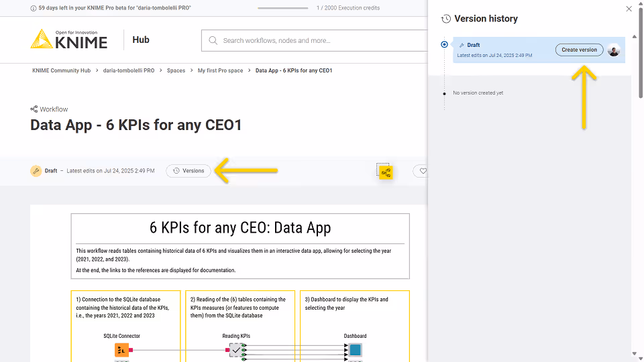644x362 pixels.
Task: Open the Versions button
Action: pos(189,171)
